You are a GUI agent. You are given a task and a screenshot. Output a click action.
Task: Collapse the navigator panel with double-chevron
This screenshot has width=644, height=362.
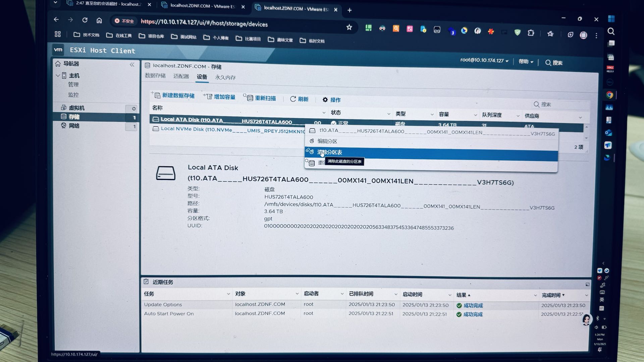click(132, 65)
